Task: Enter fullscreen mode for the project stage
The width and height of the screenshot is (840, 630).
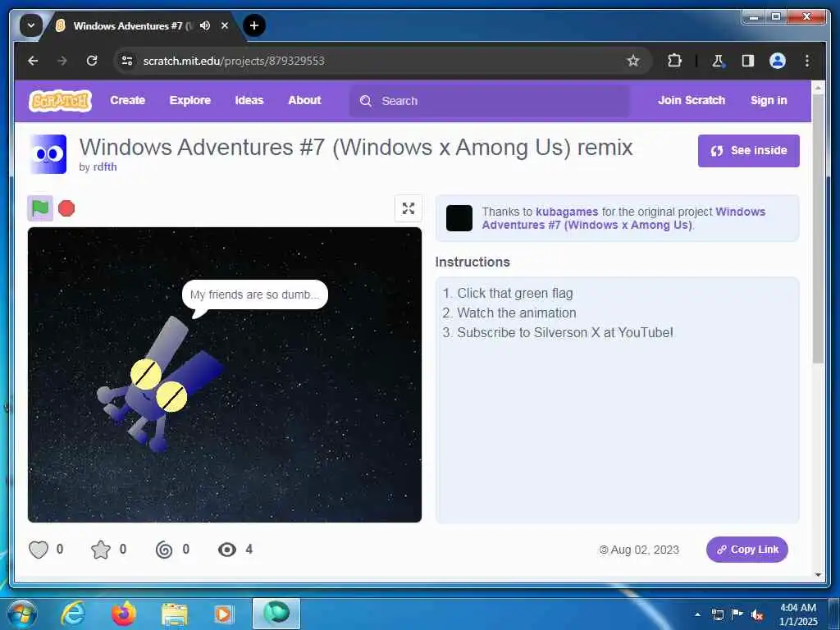Action: (x=409, y=208)
